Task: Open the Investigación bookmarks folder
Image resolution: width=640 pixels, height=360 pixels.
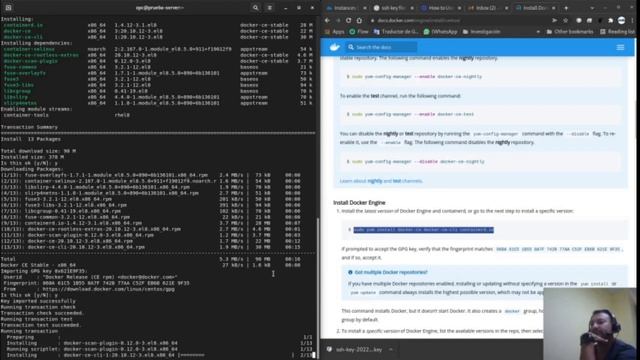Action: click(481, 31)
